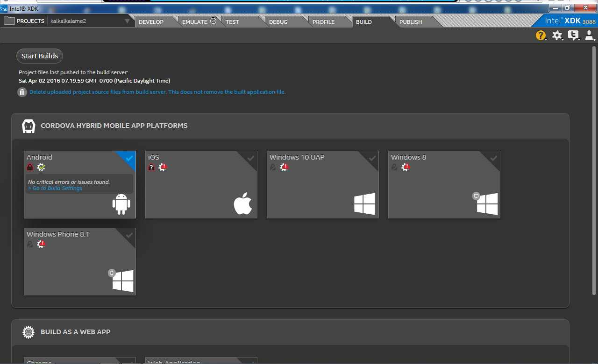The image size is (598, 364).
Task: Click the Android robot logo
Action: click(x=121, y=204)
